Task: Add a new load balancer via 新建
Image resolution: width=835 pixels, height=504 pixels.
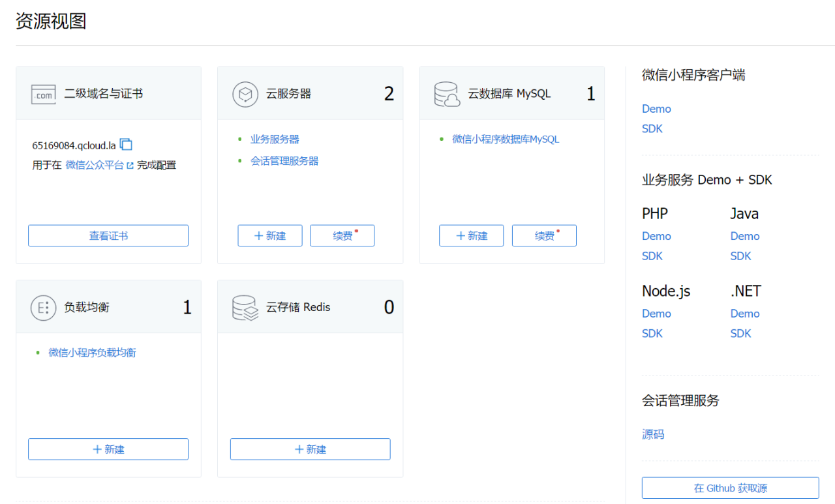Action: pyautogui.click(x=108, y=449)
